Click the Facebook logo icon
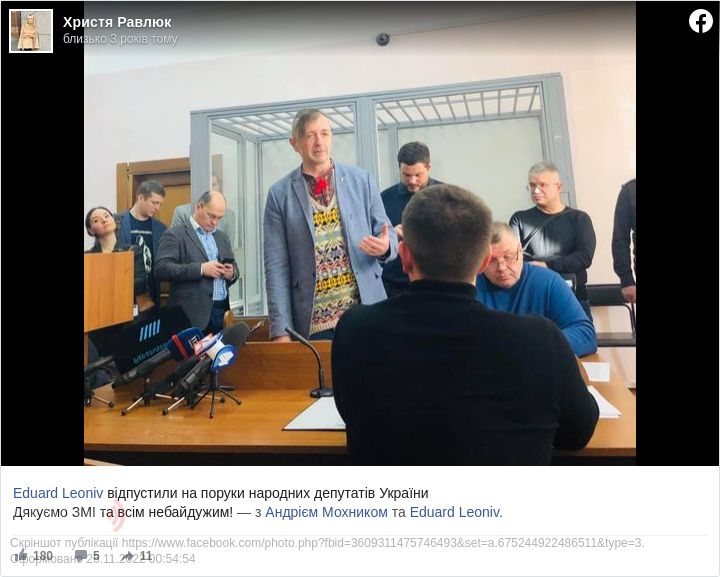The width and height of the screenshot is (720, 577). coord(700,21)
